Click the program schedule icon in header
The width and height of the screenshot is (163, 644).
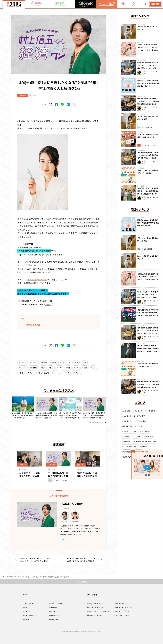coord(123,4)
